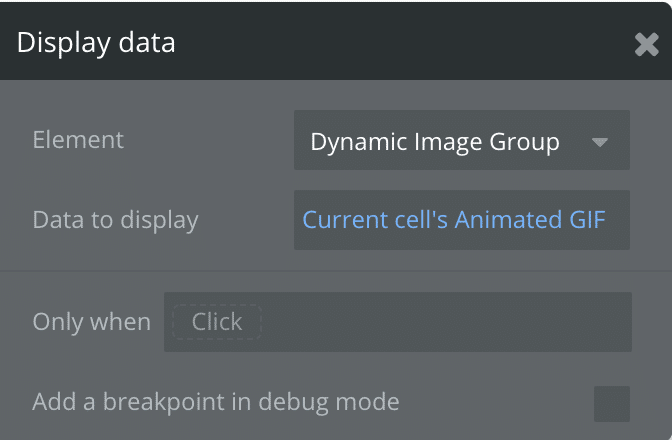Image resolution: width=672 pixels, height=440 pixels.
Task: Click the Display data title text
Action: click(x=96, y=43)
